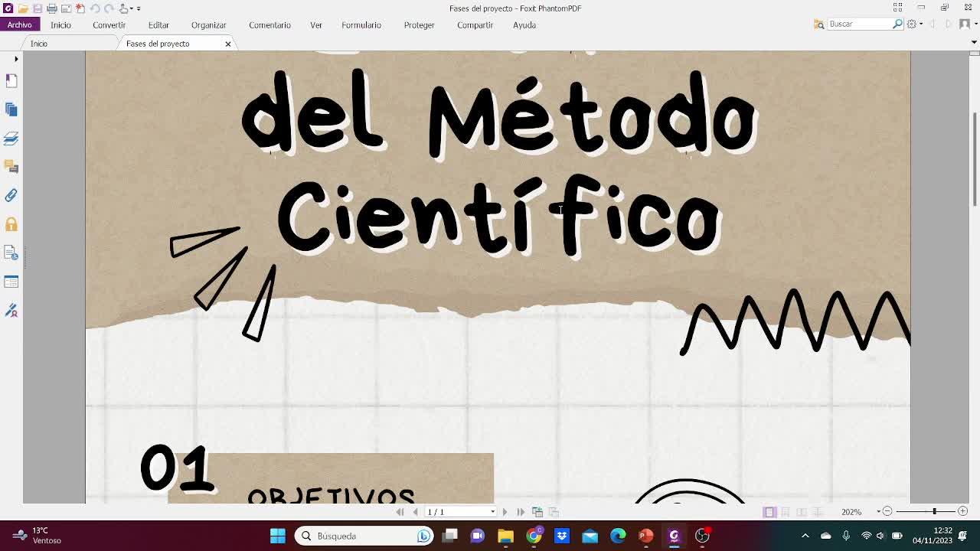Expand the left navigation panel arrow

[16, 59]
